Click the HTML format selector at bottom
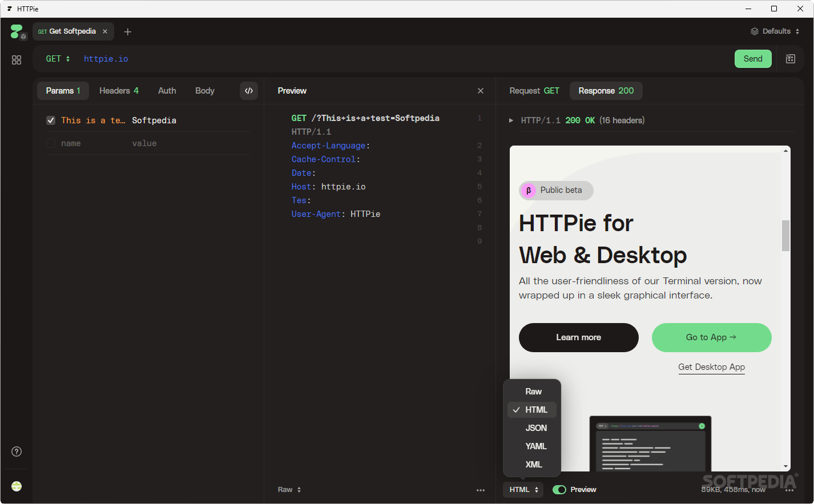814x504 pixels. coord(523,490)
